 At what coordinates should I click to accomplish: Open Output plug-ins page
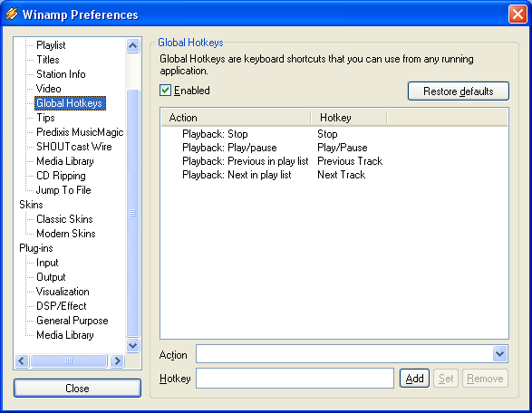51,277
